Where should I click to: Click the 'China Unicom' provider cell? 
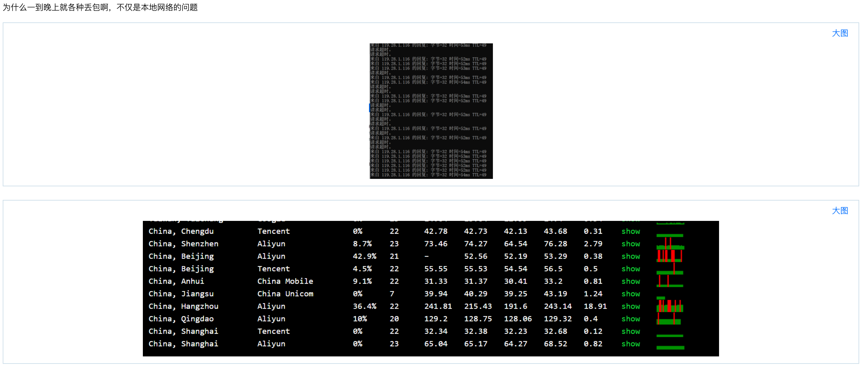285,294
